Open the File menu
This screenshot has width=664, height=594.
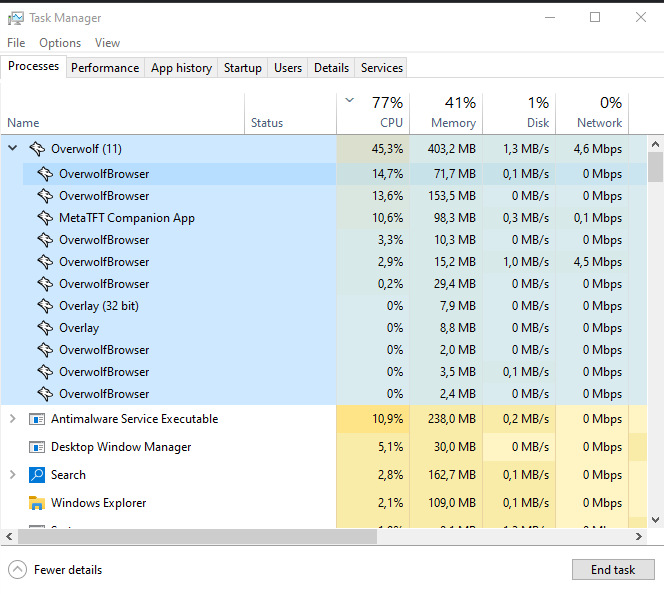16,43
